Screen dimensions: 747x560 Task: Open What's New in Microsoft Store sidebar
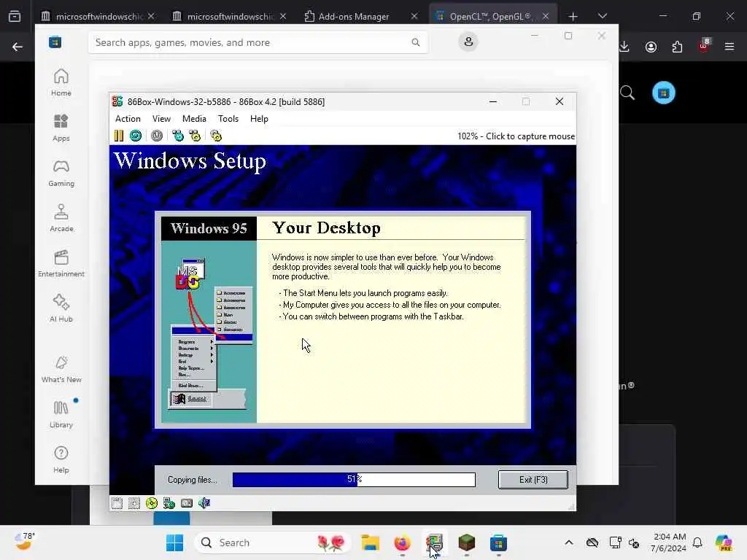pos(61,370)
